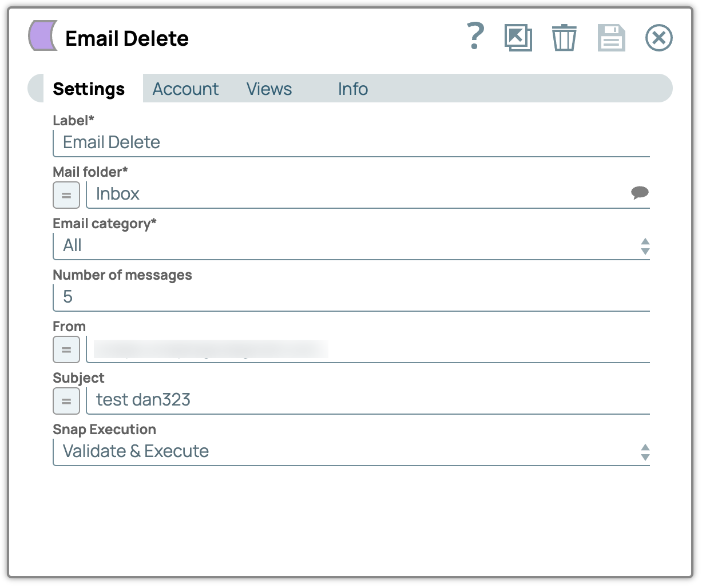Click the Subject field containing test dan323

click(366, 400)
